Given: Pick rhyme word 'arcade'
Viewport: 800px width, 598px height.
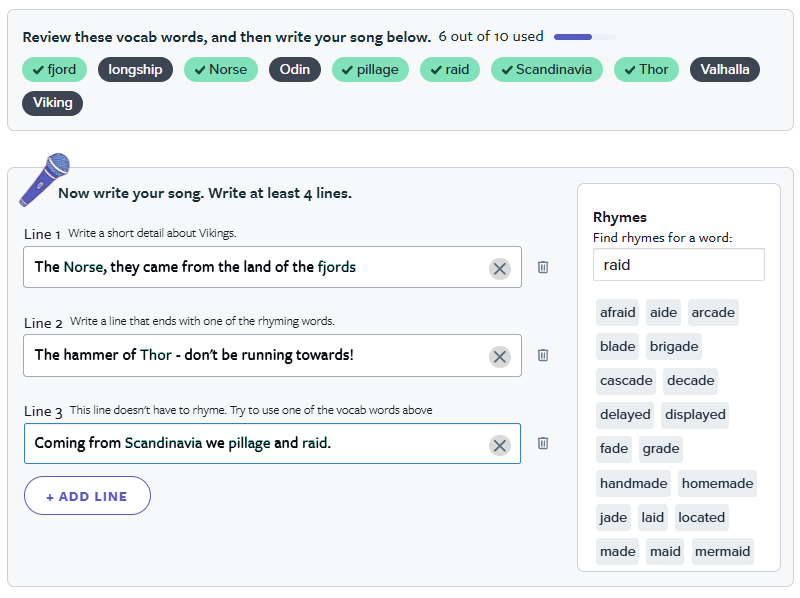Looking at the screenshot, I should 713,312.
